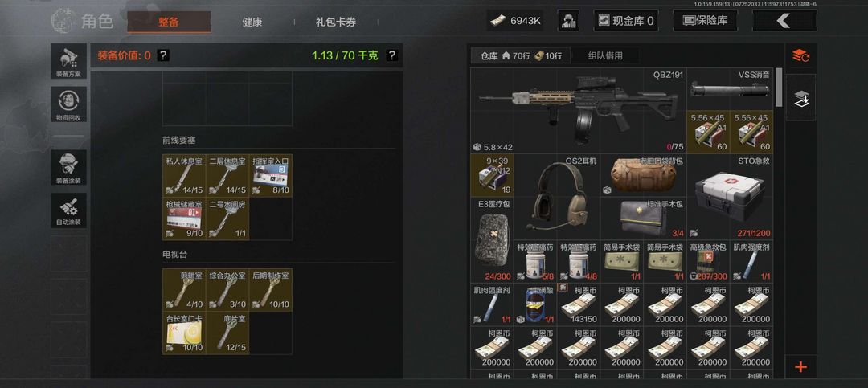The width and height of the screenshot is (868, 388).
Task: Click the 自动涂装 auto-paint icon
Action: tap(68, 210)
